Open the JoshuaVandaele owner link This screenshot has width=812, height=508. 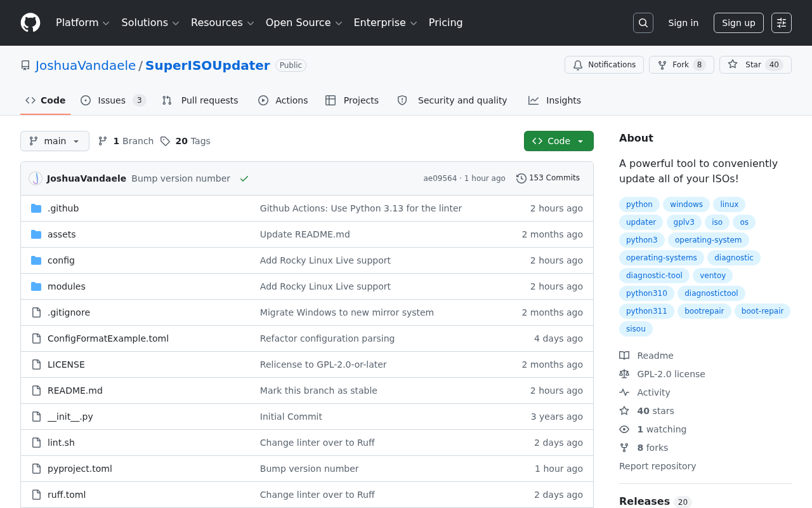pyautogui.click(x=86, y=65)
